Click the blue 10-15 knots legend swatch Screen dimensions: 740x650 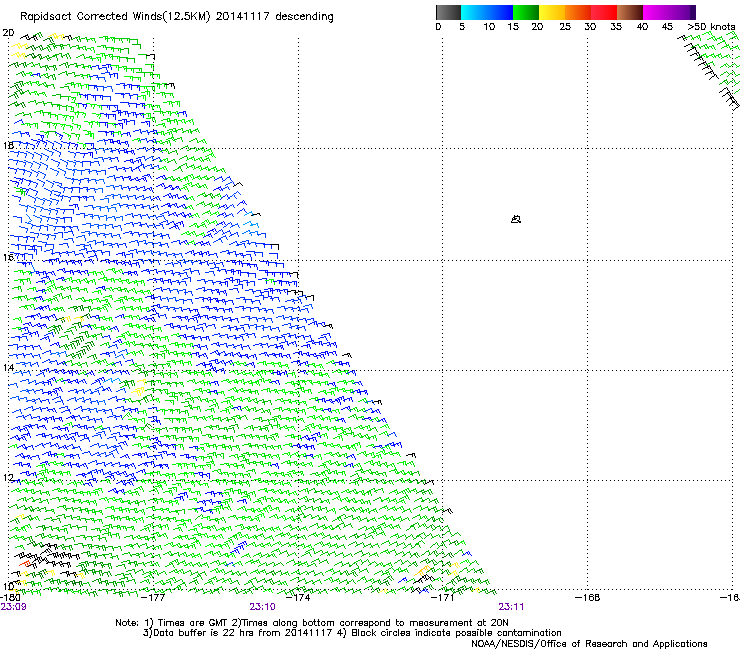pyautogui.click(x=499, y=12)
